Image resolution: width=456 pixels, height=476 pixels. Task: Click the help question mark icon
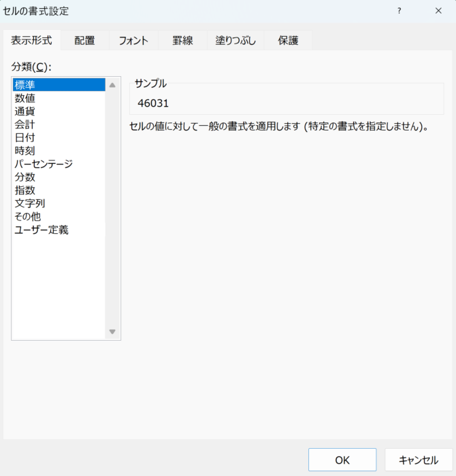400,11
